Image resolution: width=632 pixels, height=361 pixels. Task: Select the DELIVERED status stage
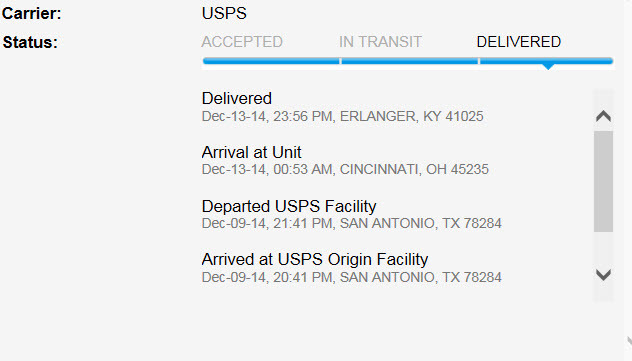pyautogui.click(x=519, y=42)
